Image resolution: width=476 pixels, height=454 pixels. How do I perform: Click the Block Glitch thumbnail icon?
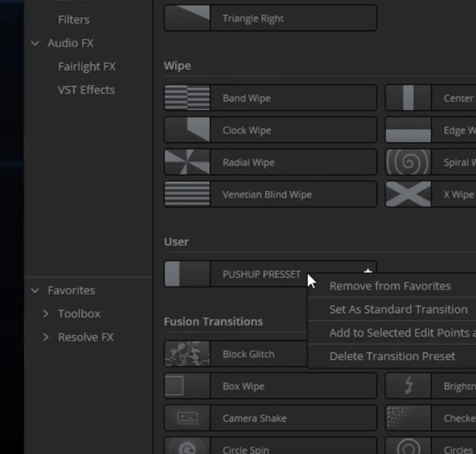pos(187,354)
